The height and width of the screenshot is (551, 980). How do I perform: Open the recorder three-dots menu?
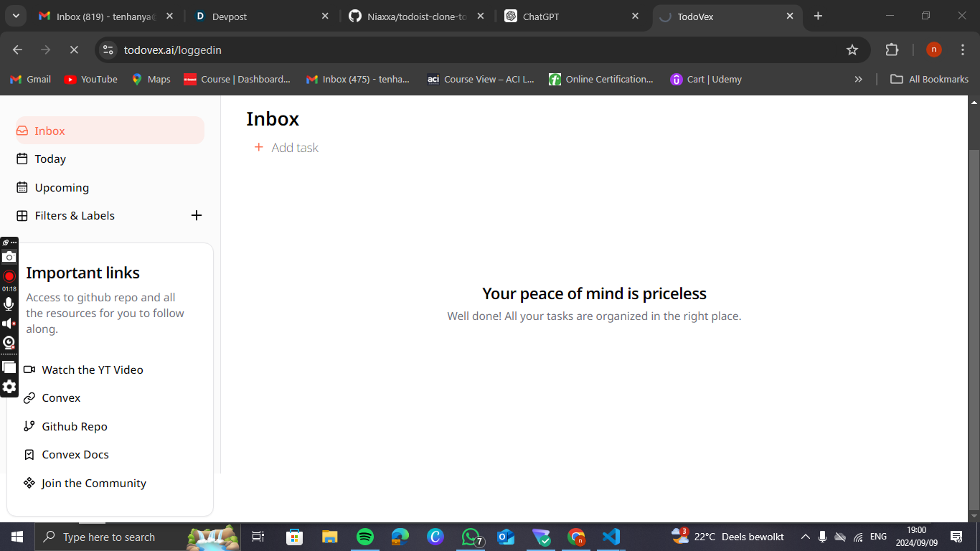coord(14,242)
